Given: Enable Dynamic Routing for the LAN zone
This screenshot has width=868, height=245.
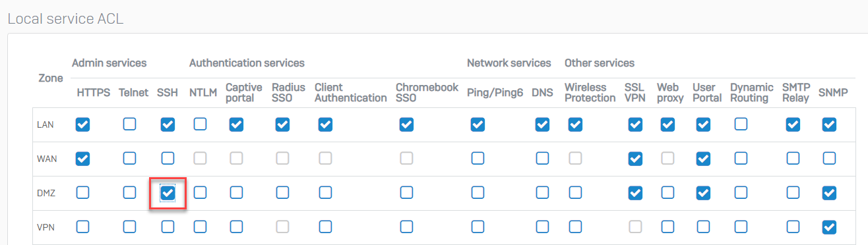Looking at the screenshot, I should [x=742, y=124].
